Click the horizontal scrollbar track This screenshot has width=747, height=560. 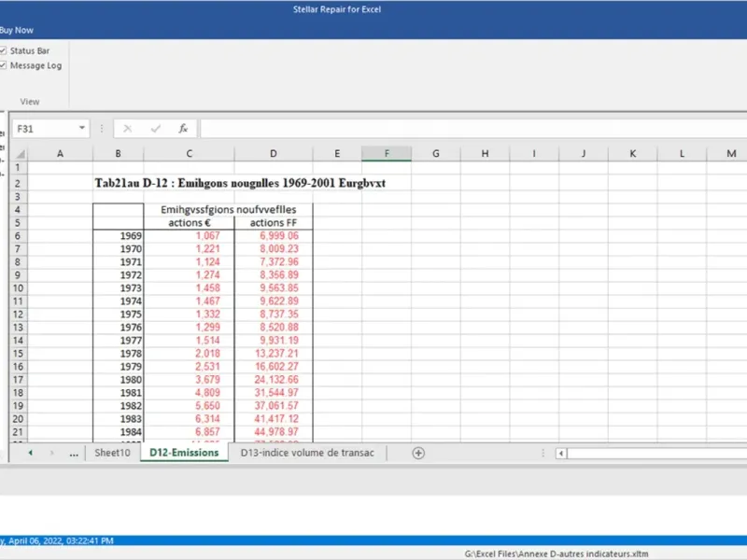click(657, 454)
